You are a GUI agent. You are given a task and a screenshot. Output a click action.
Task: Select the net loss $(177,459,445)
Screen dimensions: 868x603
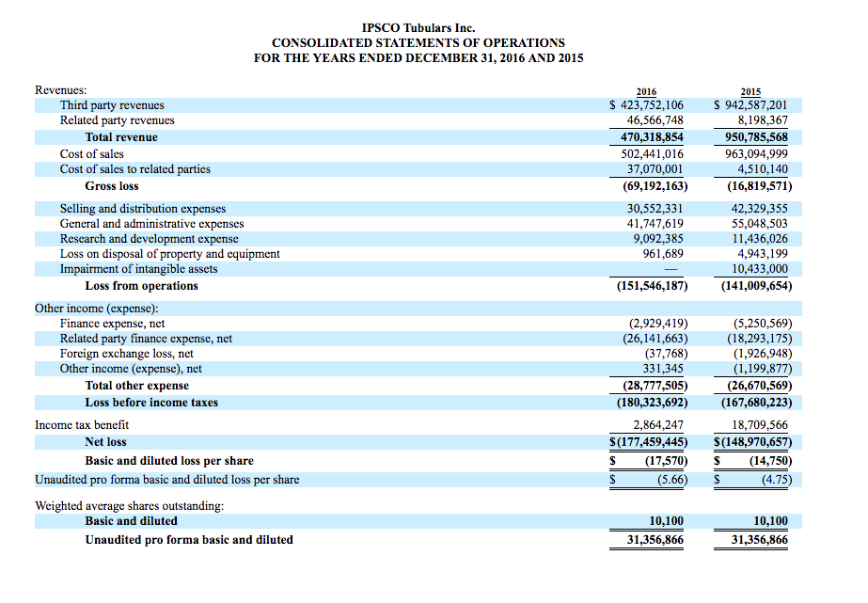[649, 442]
